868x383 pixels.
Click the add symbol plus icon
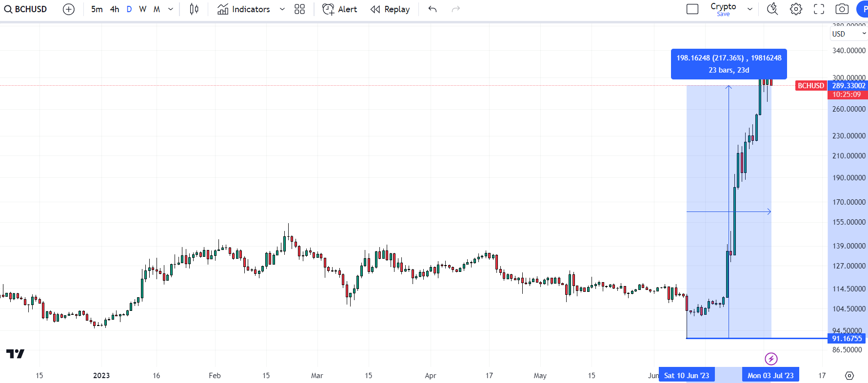pyautogui.click(x=69, y=9)
